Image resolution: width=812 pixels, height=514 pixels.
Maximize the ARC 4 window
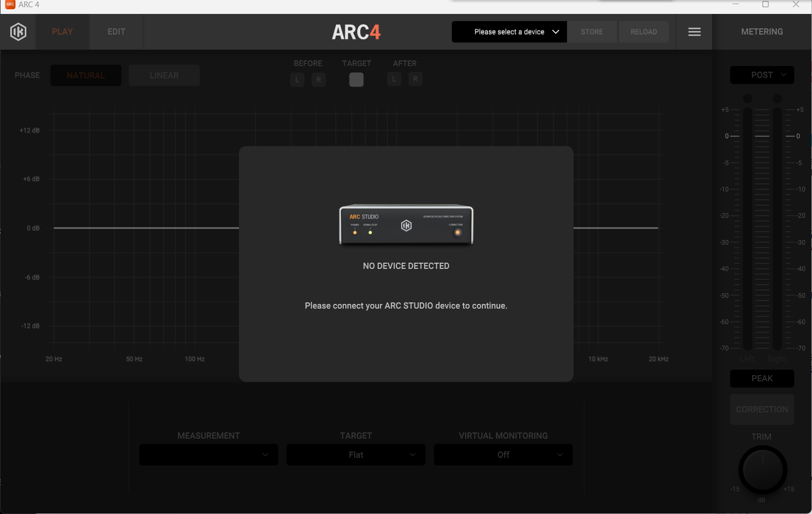coord(766,5)
